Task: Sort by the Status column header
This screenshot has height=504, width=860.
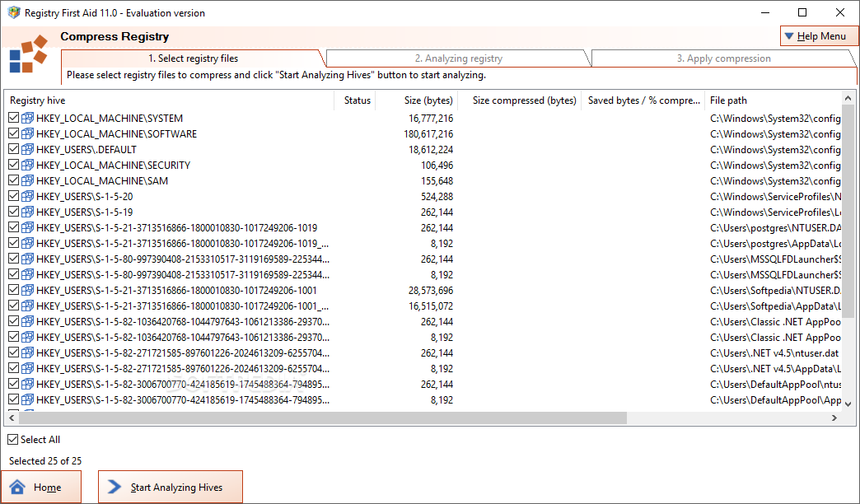Action: 355,100
